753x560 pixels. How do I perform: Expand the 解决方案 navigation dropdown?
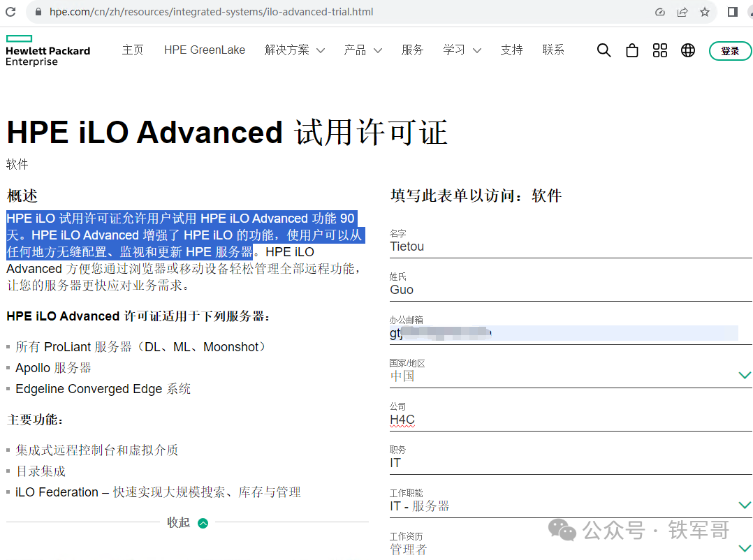(x=295, y=50)
